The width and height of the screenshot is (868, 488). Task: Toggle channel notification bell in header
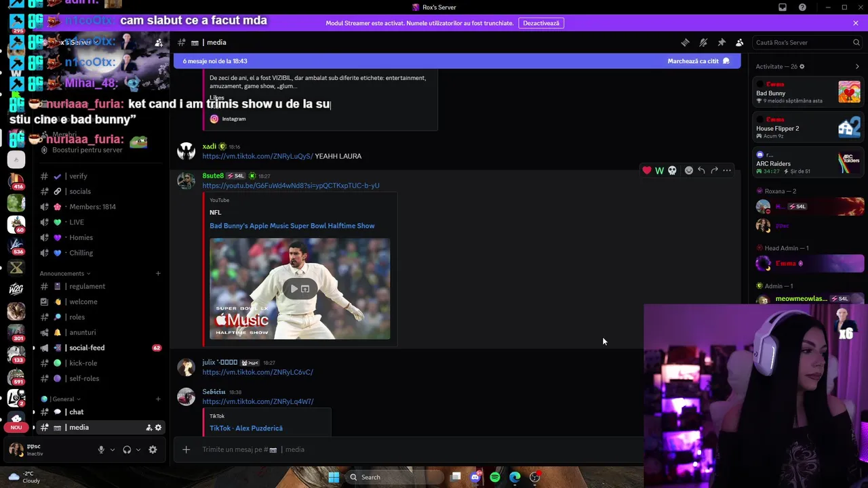[x=703, y=42]
